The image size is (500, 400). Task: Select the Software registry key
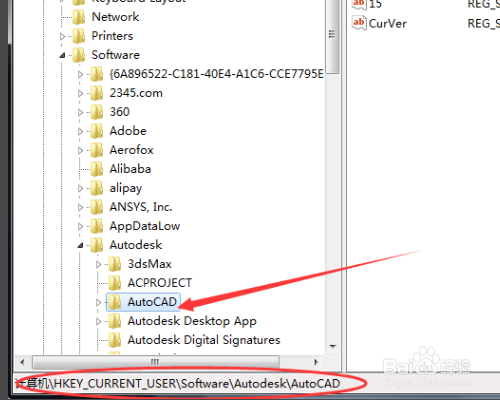point(115,55)
